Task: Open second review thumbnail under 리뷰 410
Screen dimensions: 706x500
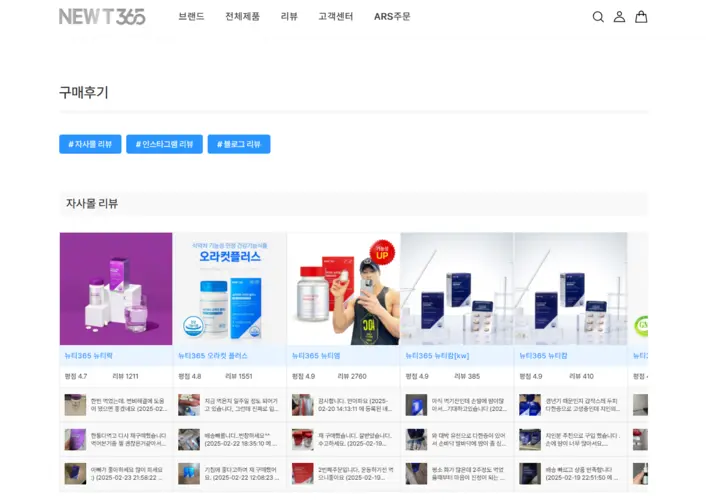Action: 530,440
